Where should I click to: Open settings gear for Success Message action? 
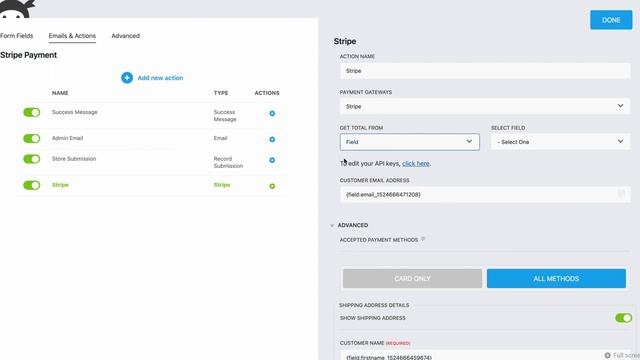pyautogui.click(x=272, y=113)
